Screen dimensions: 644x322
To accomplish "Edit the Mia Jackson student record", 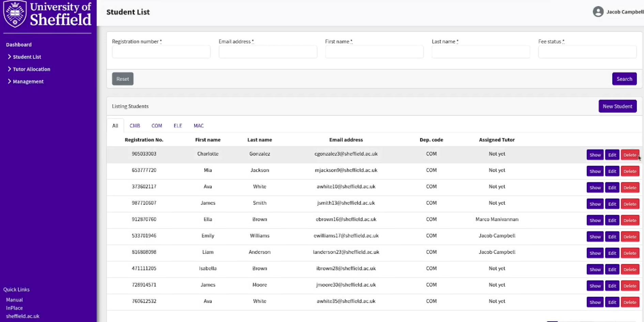I will click(x=612, y=171).
